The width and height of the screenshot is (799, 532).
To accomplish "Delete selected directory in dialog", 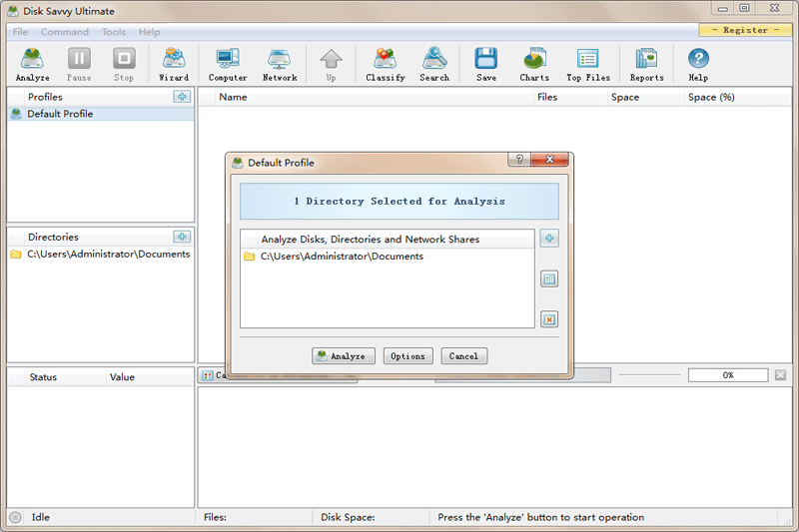I will [549, 319].
